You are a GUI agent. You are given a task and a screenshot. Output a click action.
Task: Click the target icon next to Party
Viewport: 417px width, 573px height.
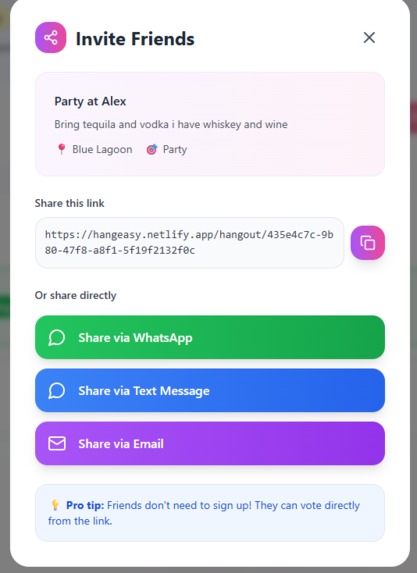tap(152, 149)
